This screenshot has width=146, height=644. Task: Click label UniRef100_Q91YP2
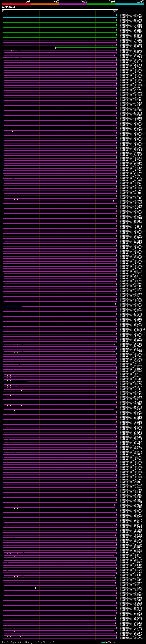pos(131,294)
